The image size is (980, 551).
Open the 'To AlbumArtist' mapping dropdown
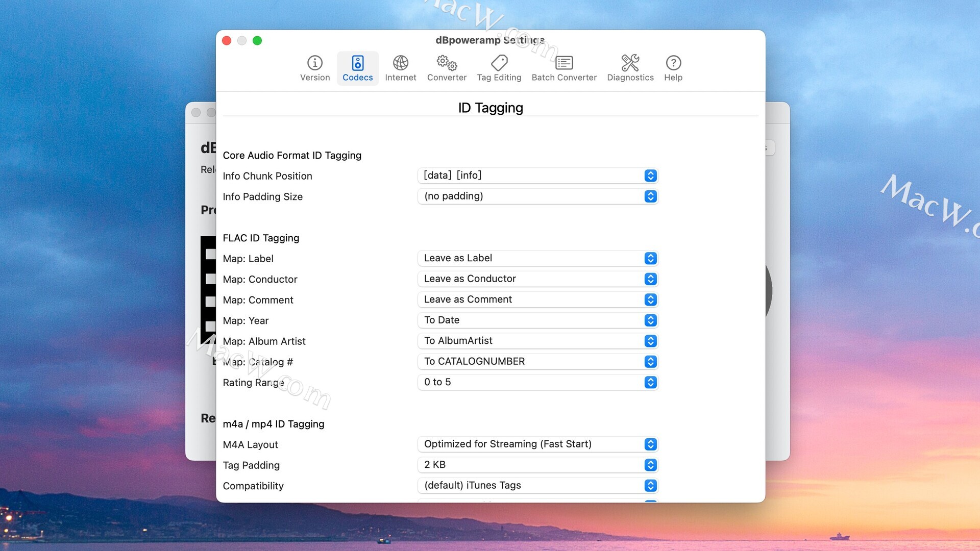(x=537, y=341)
